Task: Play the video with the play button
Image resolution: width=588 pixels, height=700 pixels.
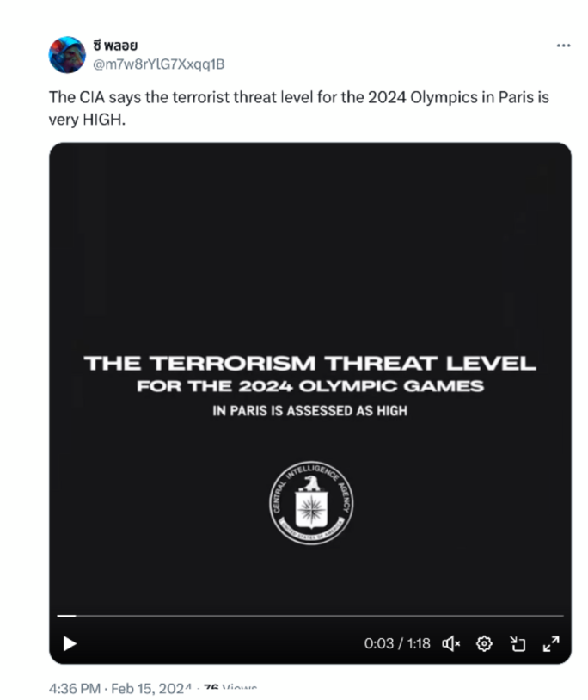Action: (70, 642)
